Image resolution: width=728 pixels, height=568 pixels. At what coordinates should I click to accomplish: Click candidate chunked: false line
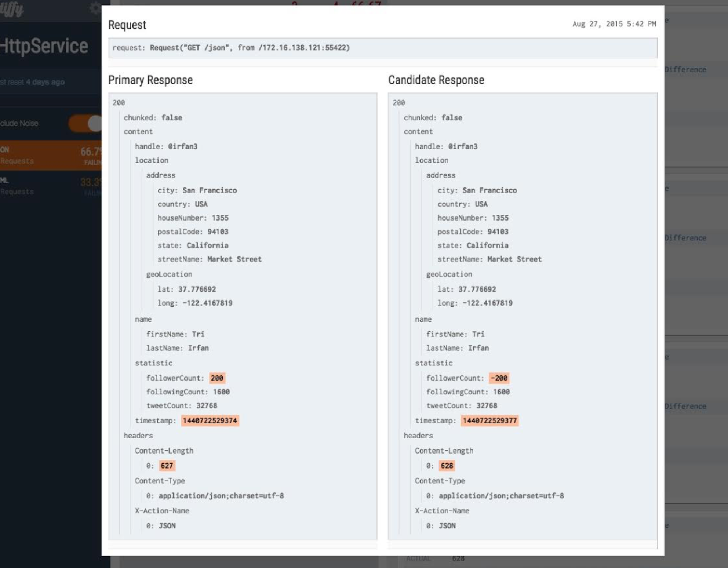pyautogui.click(x=433, y=118)
